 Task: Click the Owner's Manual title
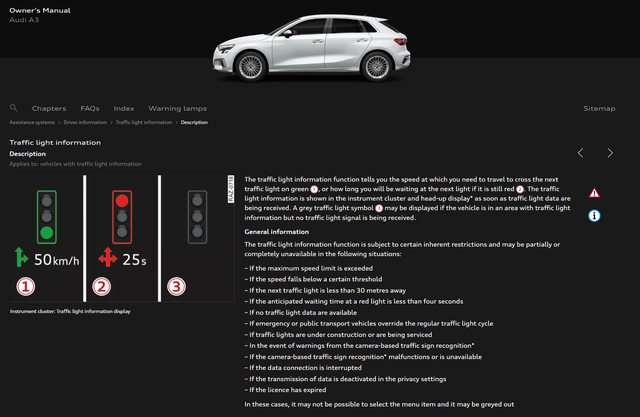click(40, 10)
